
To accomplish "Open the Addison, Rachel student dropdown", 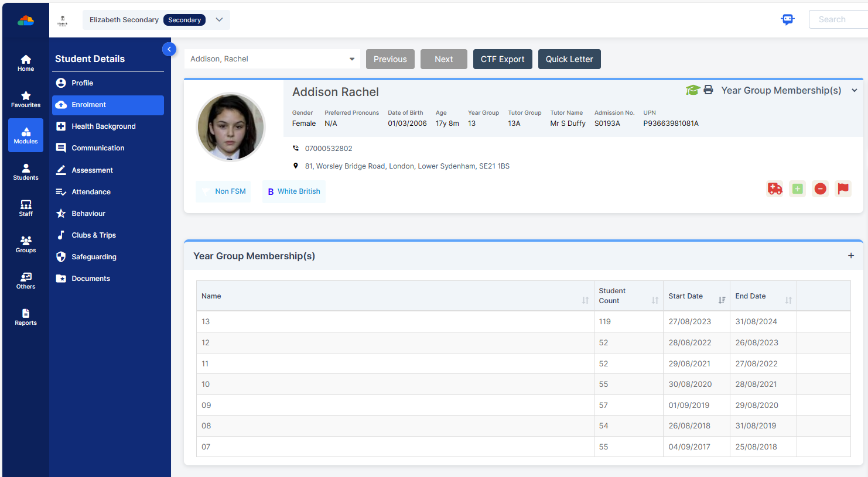I will point(272,59).
